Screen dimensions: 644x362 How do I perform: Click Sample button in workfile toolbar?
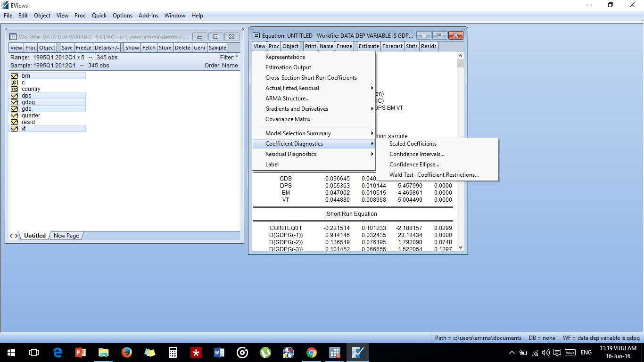pos(217,48)
